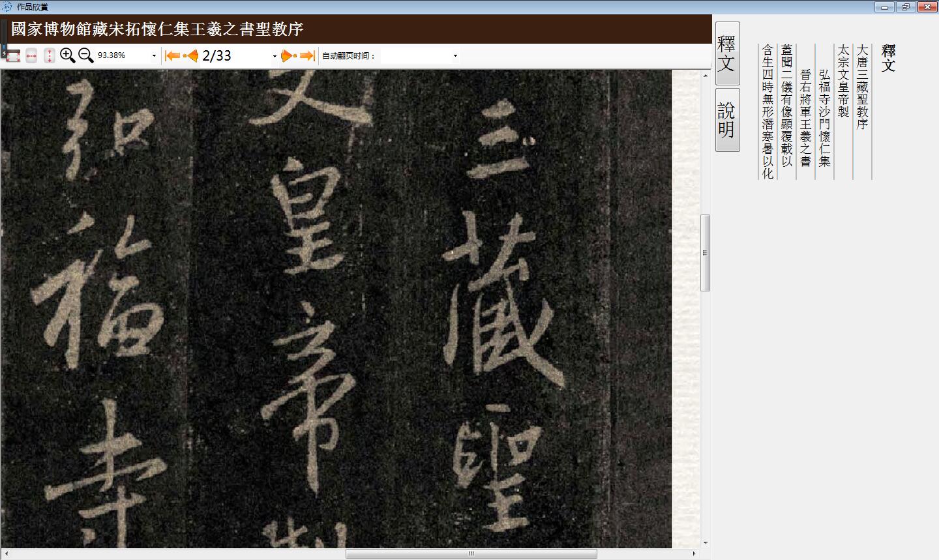Click the 自动翻页时间 label

[x=349, y=56]
